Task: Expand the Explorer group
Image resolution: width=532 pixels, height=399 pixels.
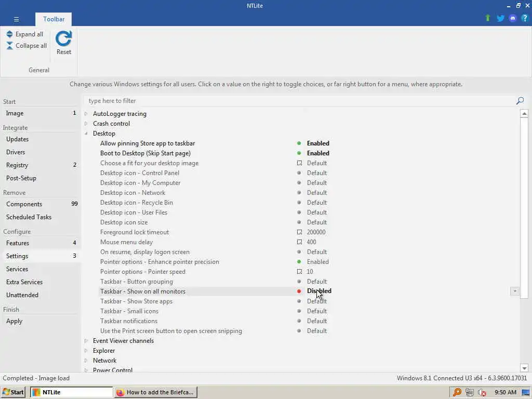Action: [86, 351]
